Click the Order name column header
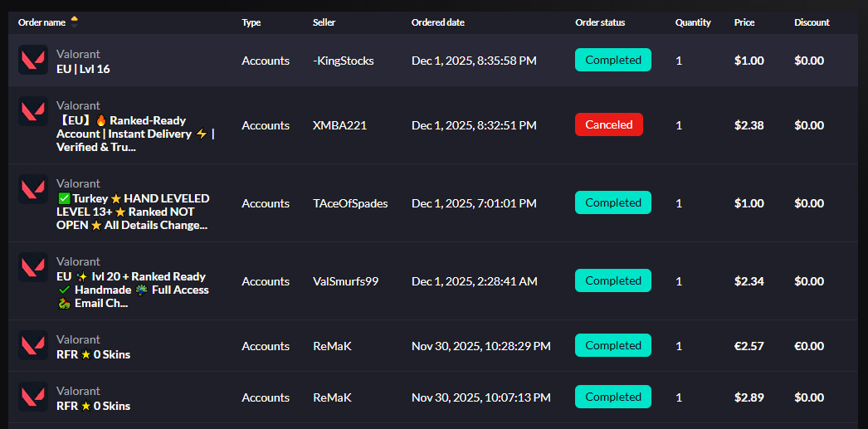 [41, 22]
